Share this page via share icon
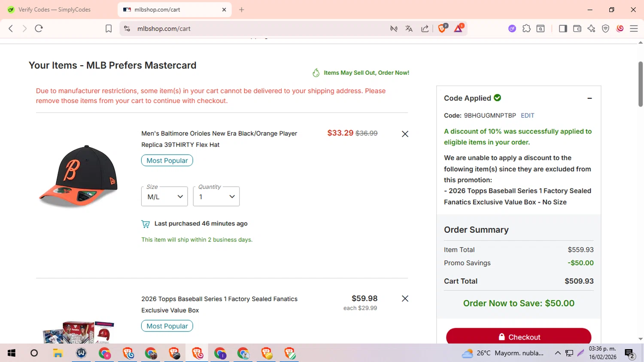The height and width of the screenshot is (362, 644). click(425, 28)
